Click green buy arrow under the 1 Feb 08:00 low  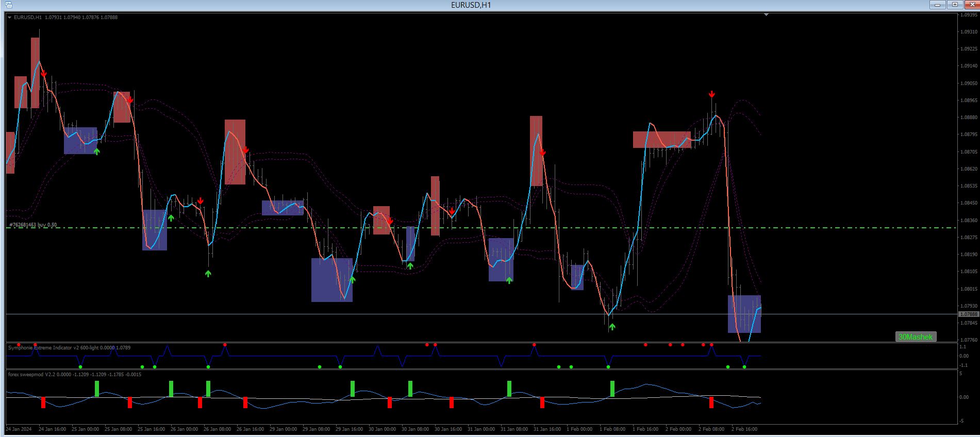click(x=612, y=326)
